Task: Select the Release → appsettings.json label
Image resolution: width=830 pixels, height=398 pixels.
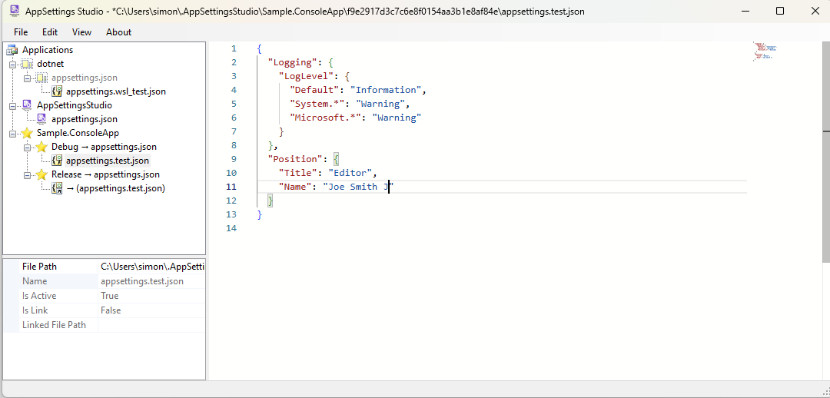Action: (x=105, y=174)
